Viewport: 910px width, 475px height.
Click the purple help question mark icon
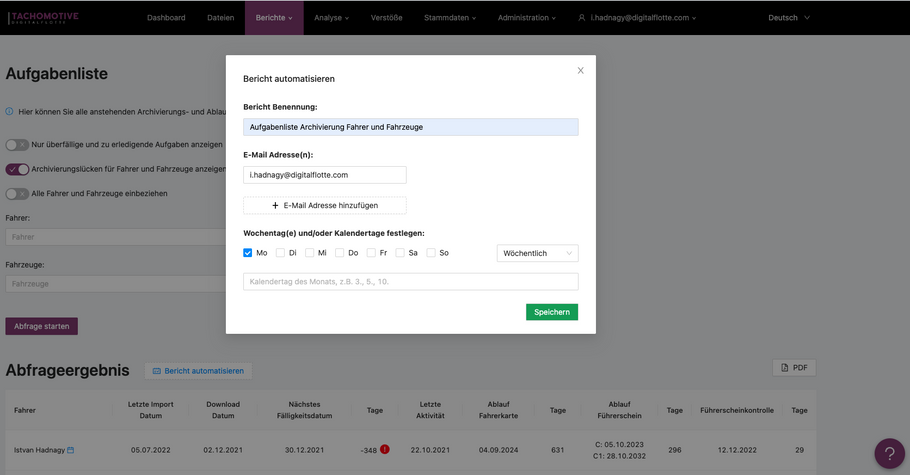click(888, 453)
